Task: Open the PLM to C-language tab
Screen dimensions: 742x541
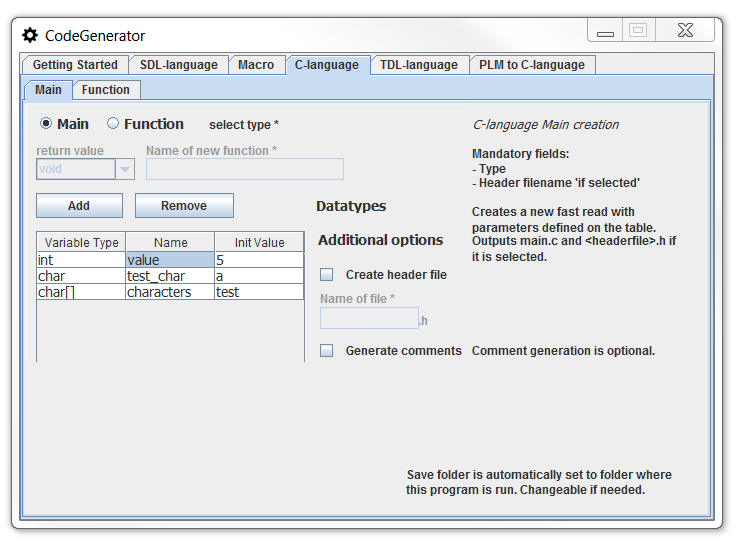Action: click(x=532, y=65)
